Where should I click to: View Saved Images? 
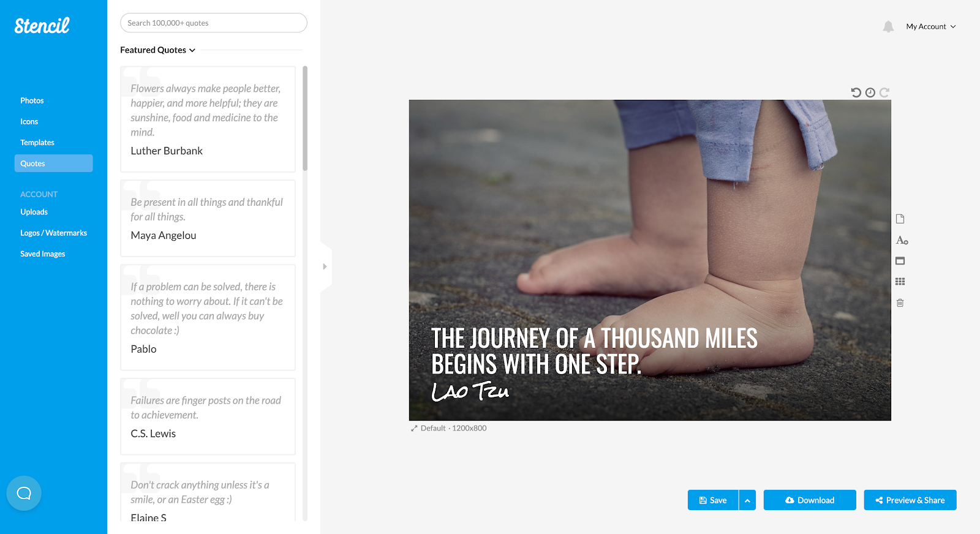point(43,254)
